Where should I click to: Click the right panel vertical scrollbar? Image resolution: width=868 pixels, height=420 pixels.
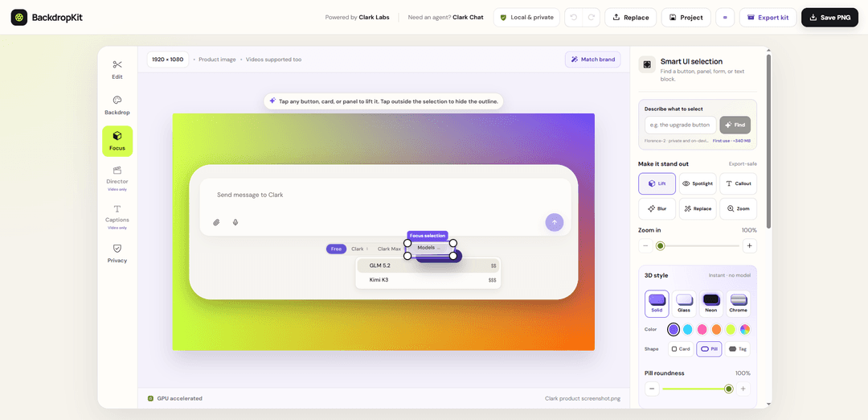(x=768, y=142)
